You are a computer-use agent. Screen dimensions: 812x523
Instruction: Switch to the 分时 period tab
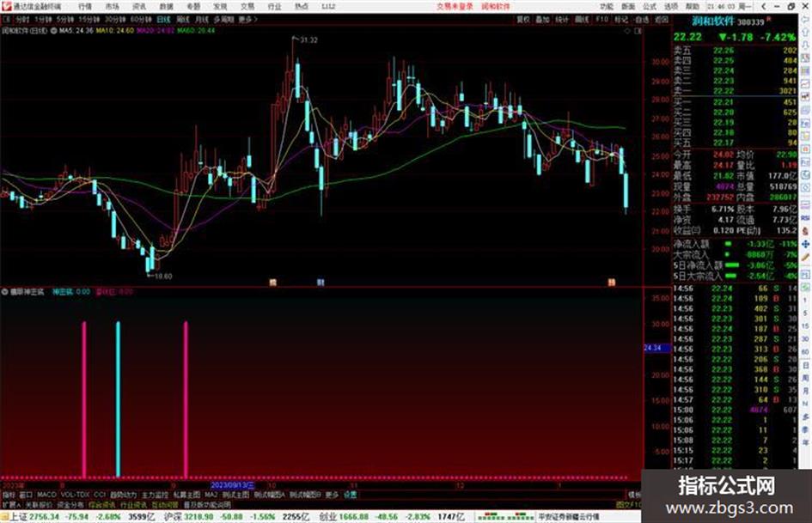21,19
